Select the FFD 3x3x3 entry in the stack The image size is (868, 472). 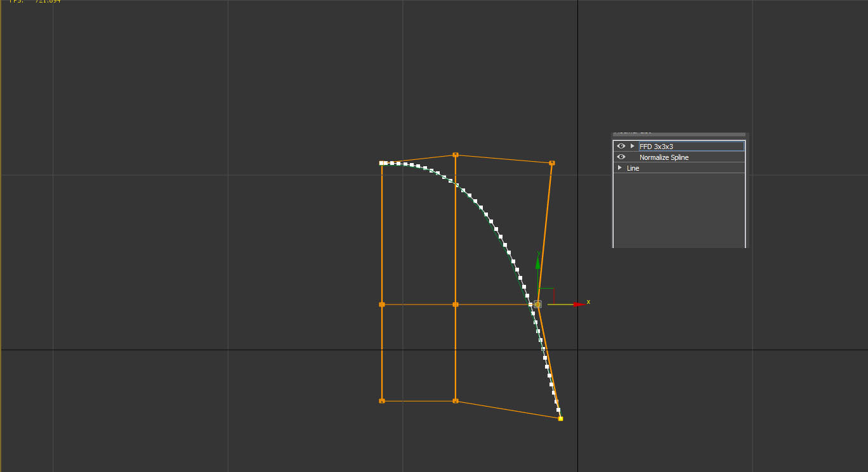point(692,147)
